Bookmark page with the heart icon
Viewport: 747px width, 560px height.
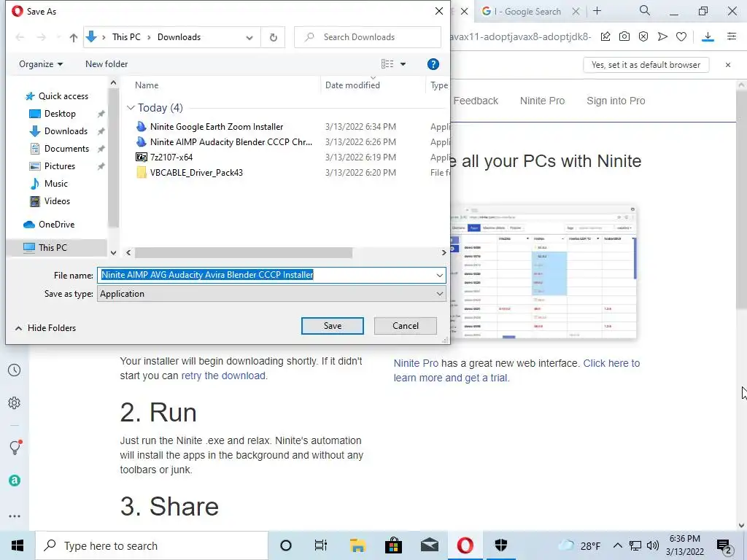pos(681,36)
